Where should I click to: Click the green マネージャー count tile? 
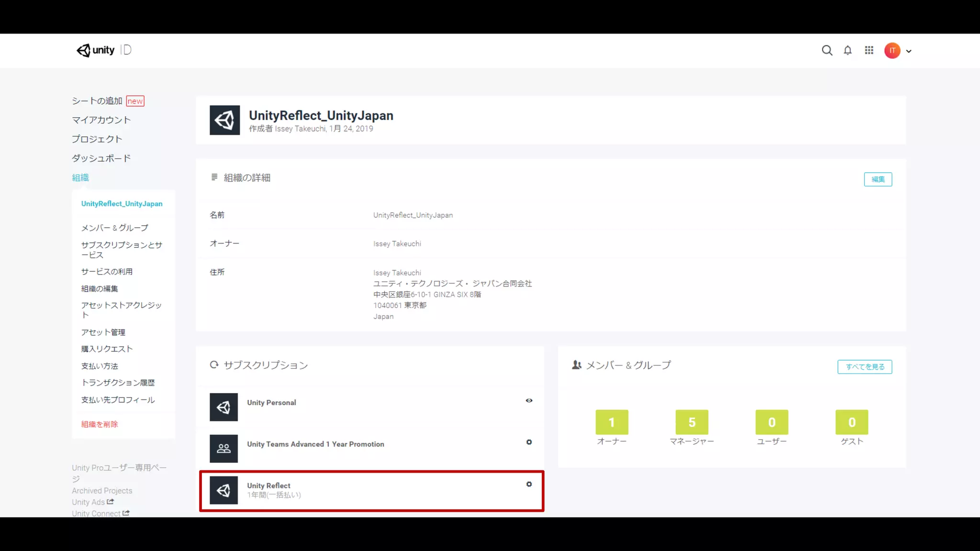[691, 422]
